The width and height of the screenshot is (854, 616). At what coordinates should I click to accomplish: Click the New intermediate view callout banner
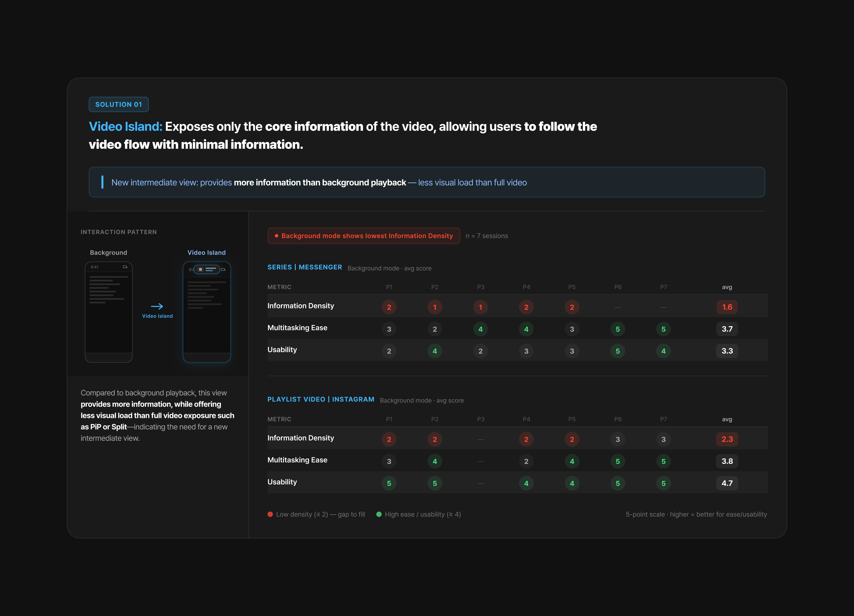(427, 182)
